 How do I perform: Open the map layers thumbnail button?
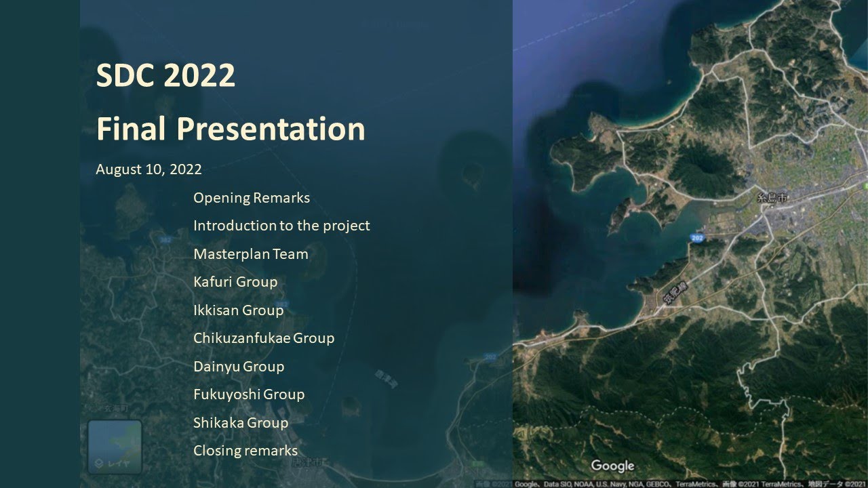coord(115,447)
